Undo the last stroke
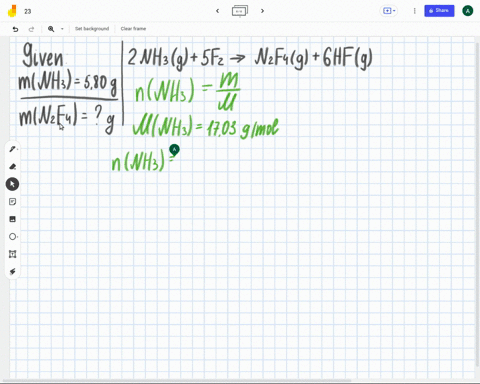 [x=15, y=29]
